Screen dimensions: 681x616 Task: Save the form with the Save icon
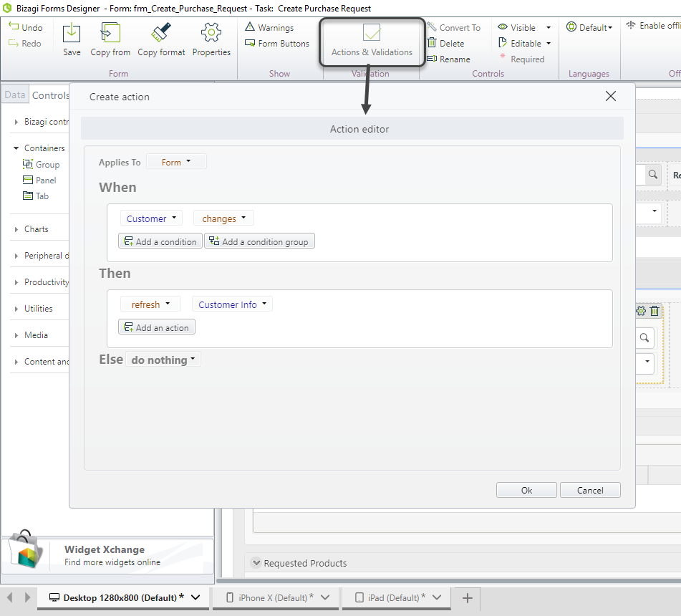(72, 33)
